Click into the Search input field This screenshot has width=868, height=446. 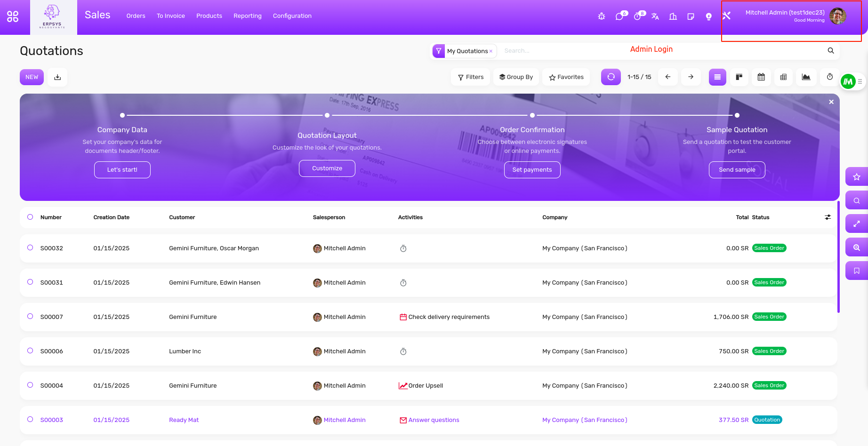point(565,51)
